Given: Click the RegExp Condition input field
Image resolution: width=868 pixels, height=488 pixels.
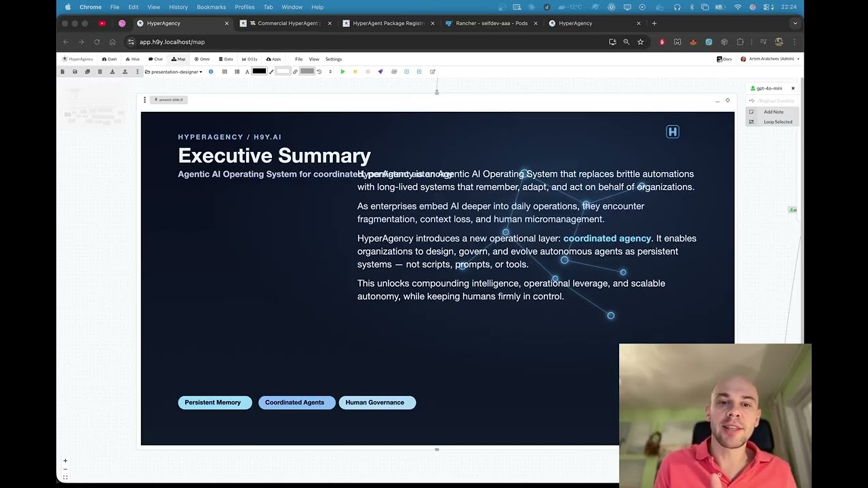Looking at the screenshot, I should [776, 101].
